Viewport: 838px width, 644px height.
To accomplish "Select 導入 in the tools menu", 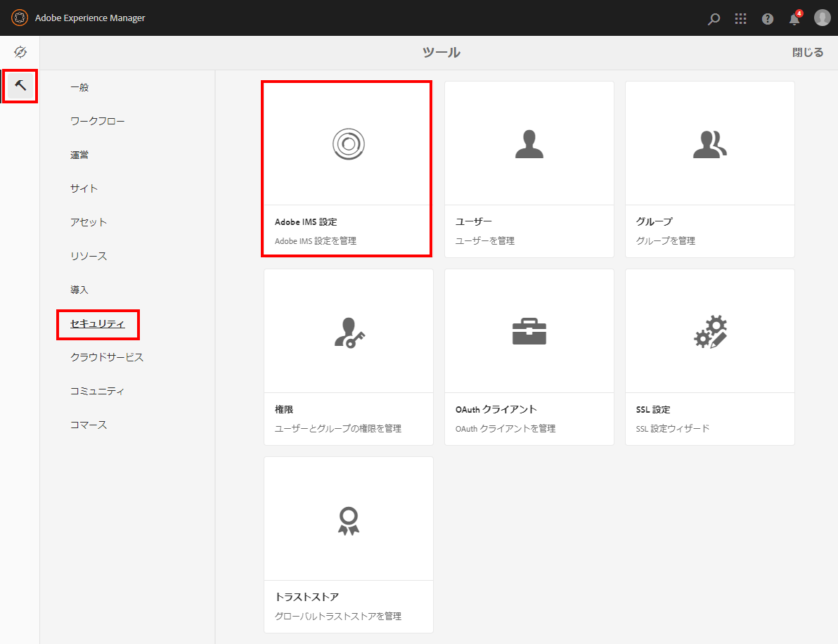I will coord(79,290).
